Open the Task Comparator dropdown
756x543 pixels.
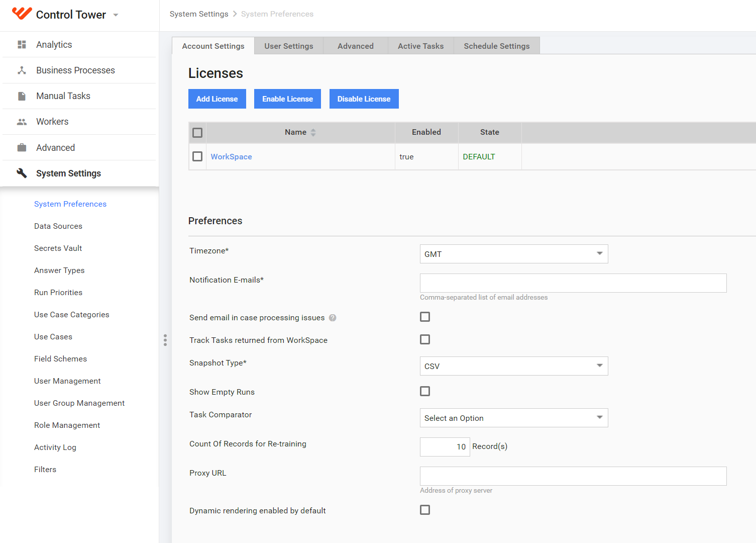pyautogui.click(x=514, y=418)
